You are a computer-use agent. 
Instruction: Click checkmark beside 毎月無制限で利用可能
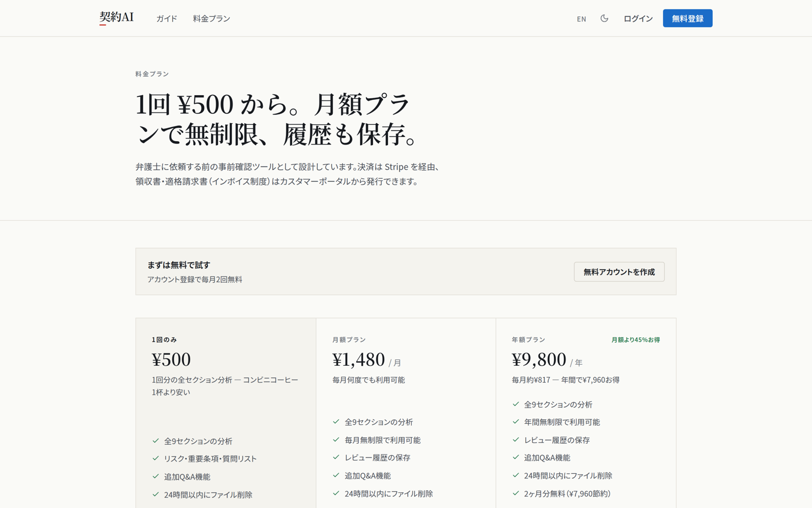pos(336,440)
